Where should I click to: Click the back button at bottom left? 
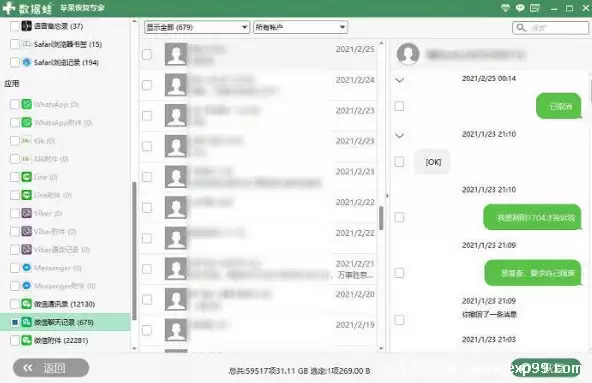[51, 368]
